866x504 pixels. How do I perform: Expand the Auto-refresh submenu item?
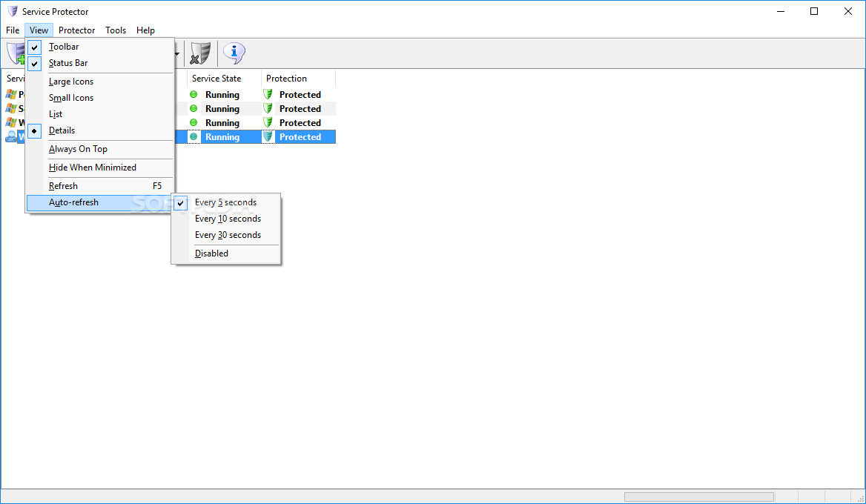coord(99,202)
